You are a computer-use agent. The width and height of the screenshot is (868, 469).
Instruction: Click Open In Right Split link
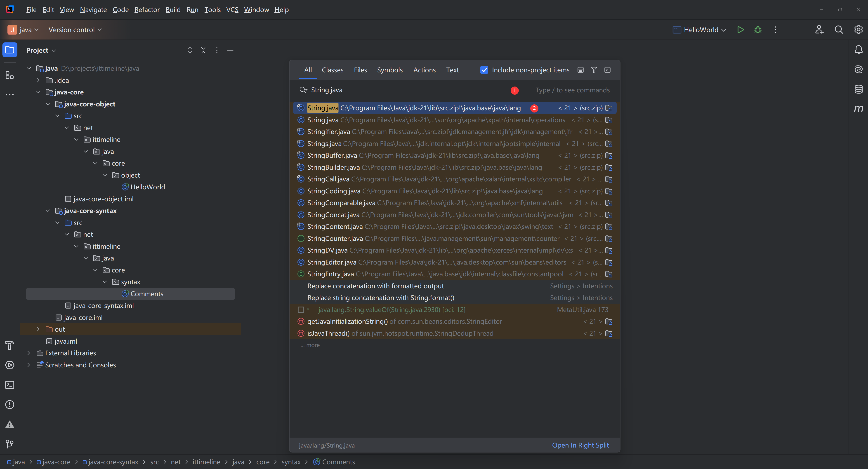pyautogui.click(x=580, y=445)
